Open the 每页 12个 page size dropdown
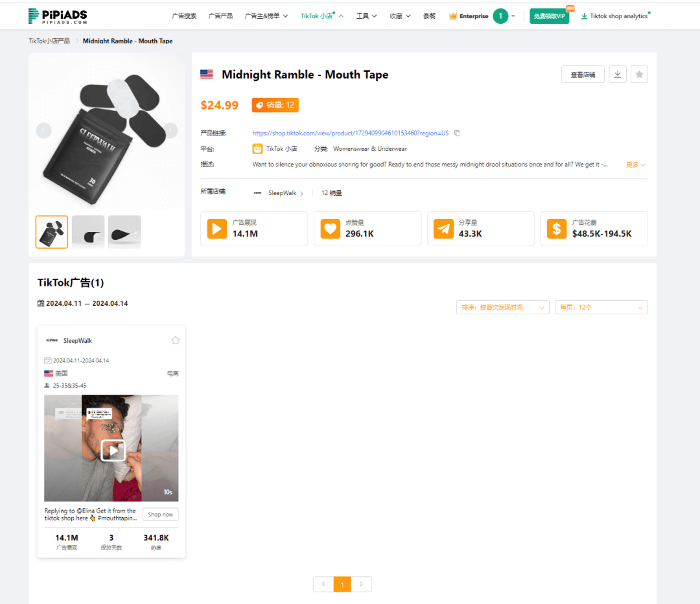The width and height of the screenshot is (700, 604). click(601, 307)
